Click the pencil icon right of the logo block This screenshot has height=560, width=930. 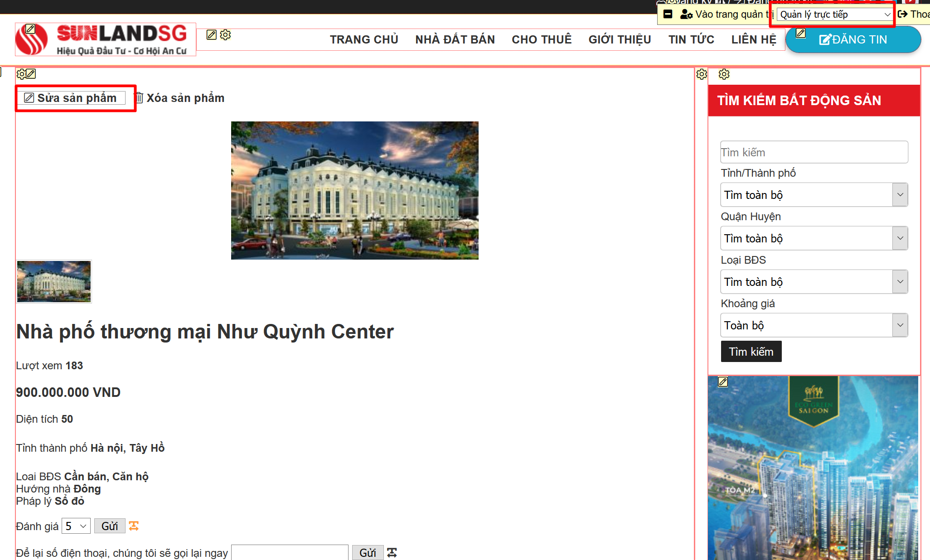pos(211,35)
